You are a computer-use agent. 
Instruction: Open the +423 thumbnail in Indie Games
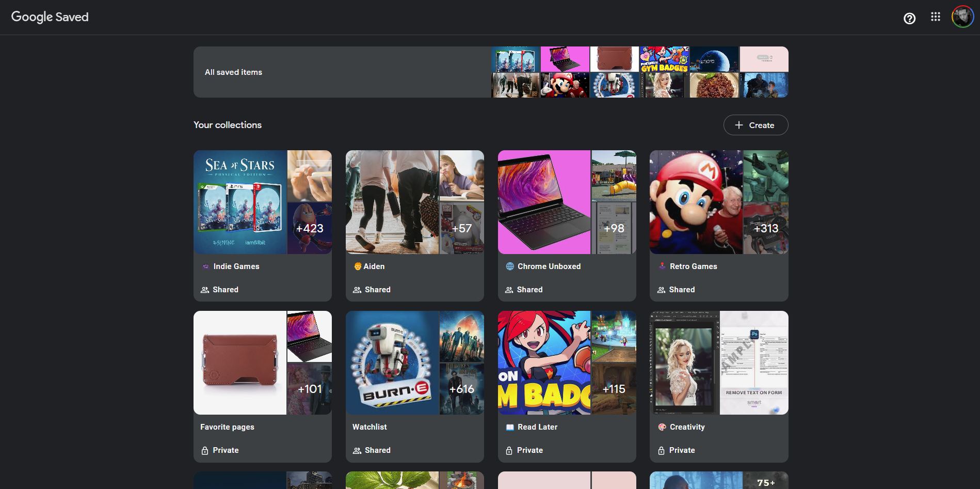310,228
